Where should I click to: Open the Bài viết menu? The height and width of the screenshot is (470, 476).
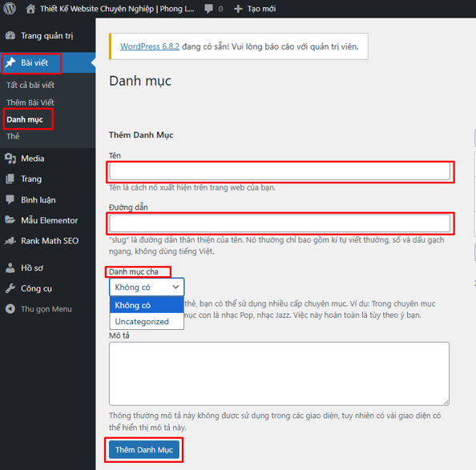(x=34, y=62)
